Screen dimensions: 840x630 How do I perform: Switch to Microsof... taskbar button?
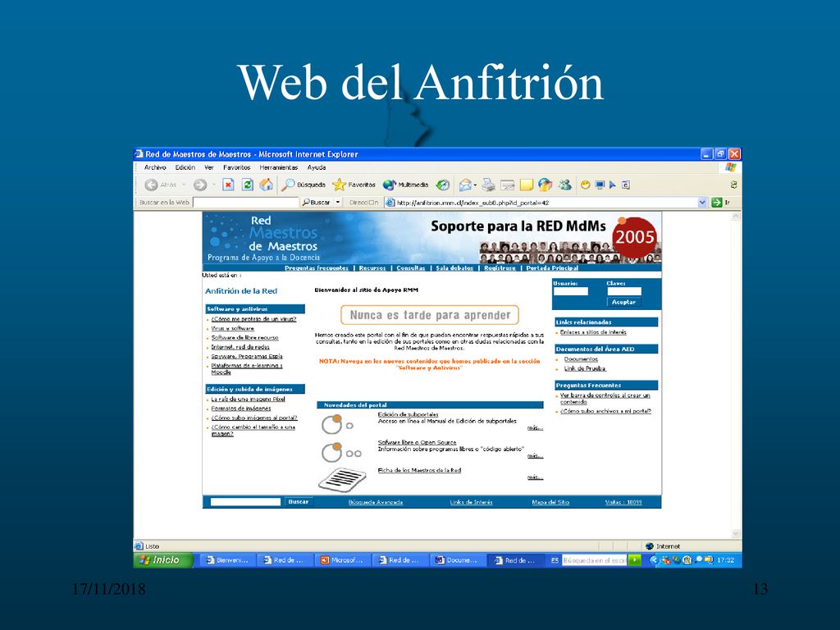[343, 560]
